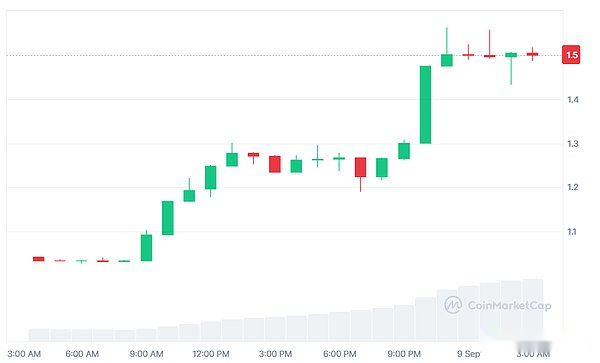Select the last red candle on the right

click(x=532, y=54)
